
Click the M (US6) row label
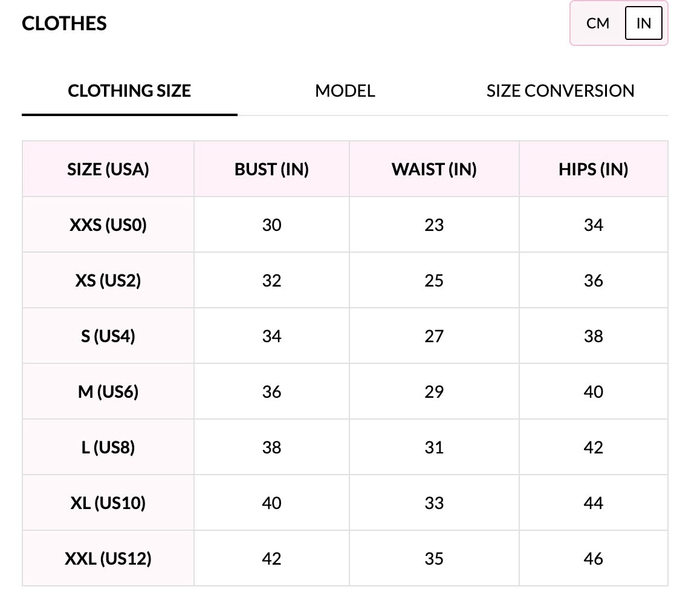[x=108, y=392]
